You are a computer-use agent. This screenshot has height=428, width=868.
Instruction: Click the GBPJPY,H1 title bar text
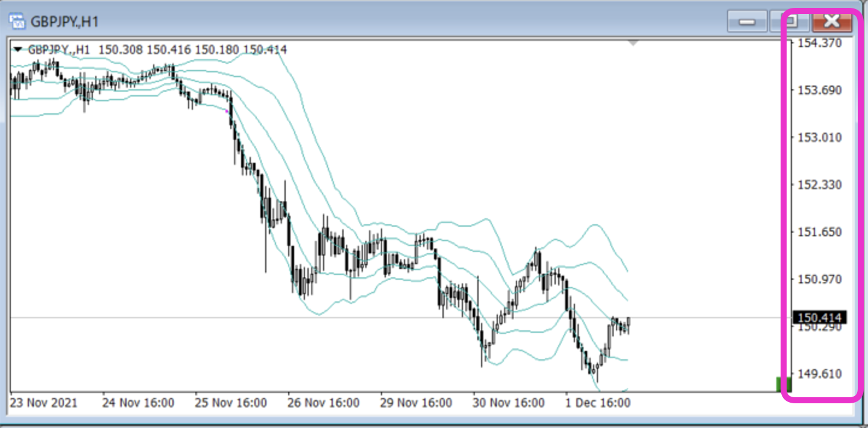pos(66,22)
